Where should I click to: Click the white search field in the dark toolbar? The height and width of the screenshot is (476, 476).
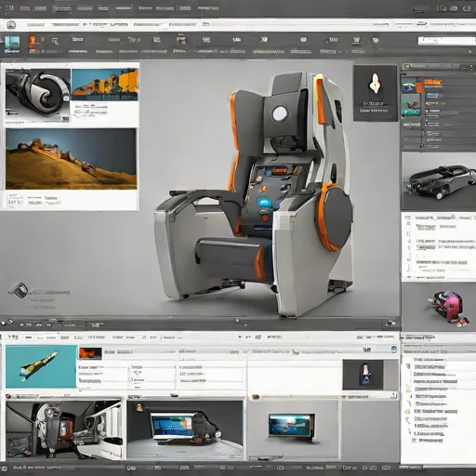tap(446, 41)
